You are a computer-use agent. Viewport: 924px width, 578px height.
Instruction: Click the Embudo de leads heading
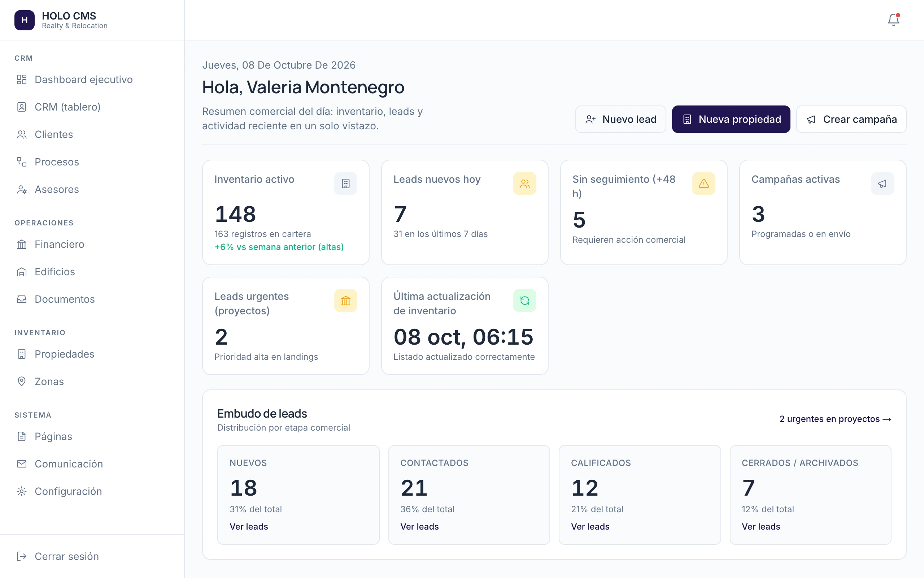(x=262, y=414)
